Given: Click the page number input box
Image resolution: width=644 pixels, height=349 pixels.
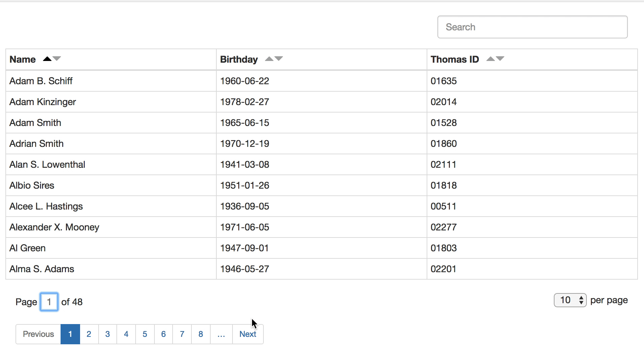Looking at the screenshot, I should (x=49, y=302).
